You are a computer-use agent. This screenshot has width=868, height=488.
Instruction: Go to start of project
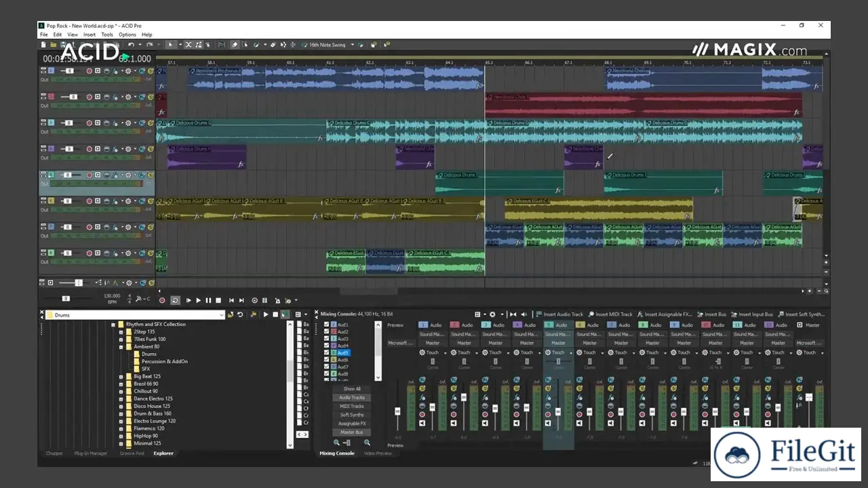point(231,300)
